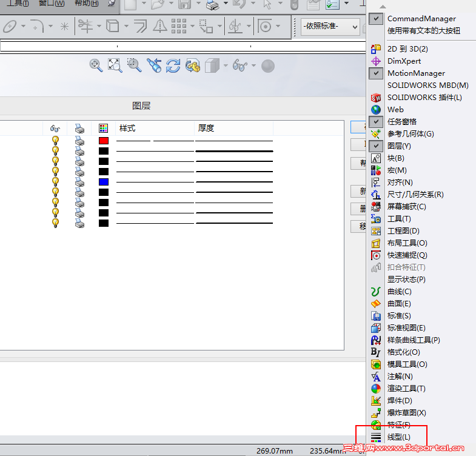Select 工程图(D) in the toolbar list
The image size is (476, 456).
click(403, 231)
